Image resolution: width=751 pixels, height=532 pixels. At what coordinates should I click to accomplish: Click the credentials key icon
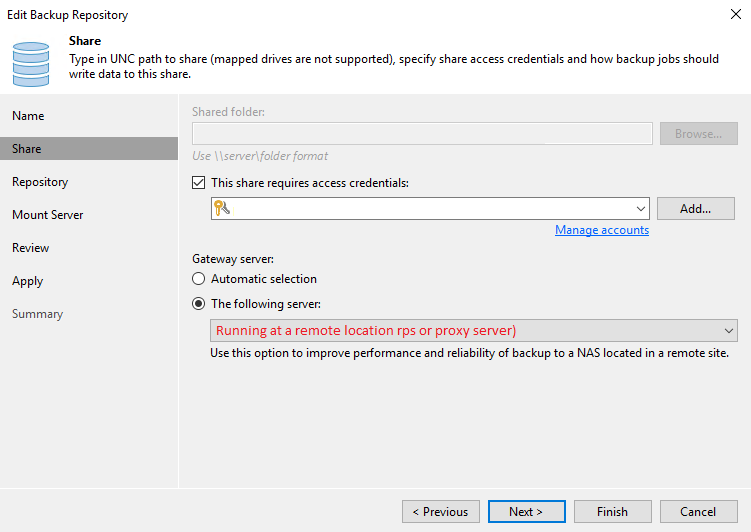pyautogui.click(x=222, y=208)
